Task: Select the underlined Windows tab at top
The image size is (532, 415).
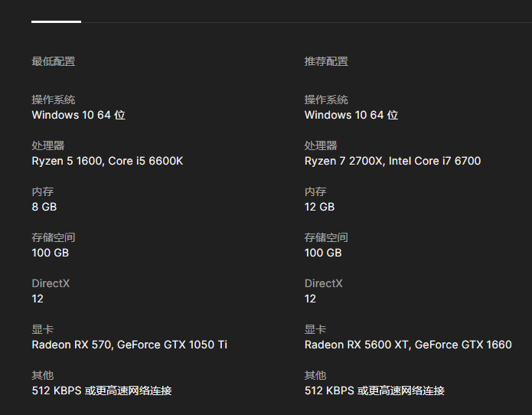Action: (x=56, y=21)
